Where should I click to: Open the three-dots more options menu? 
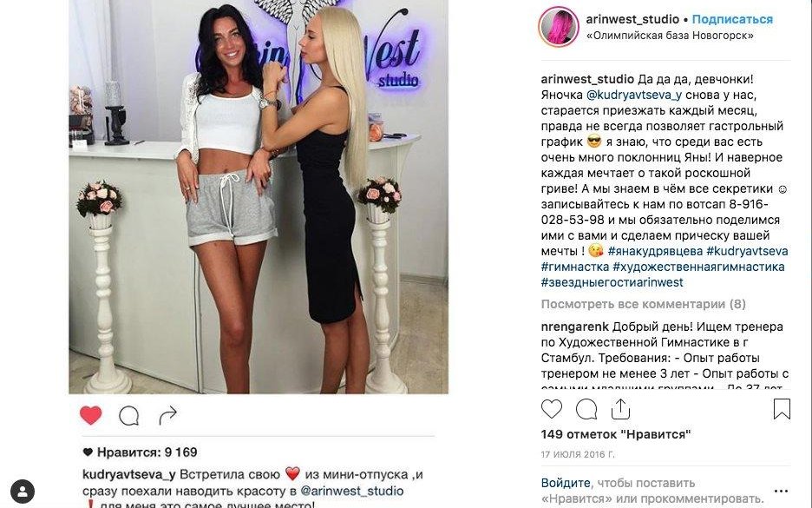(781, 491)
